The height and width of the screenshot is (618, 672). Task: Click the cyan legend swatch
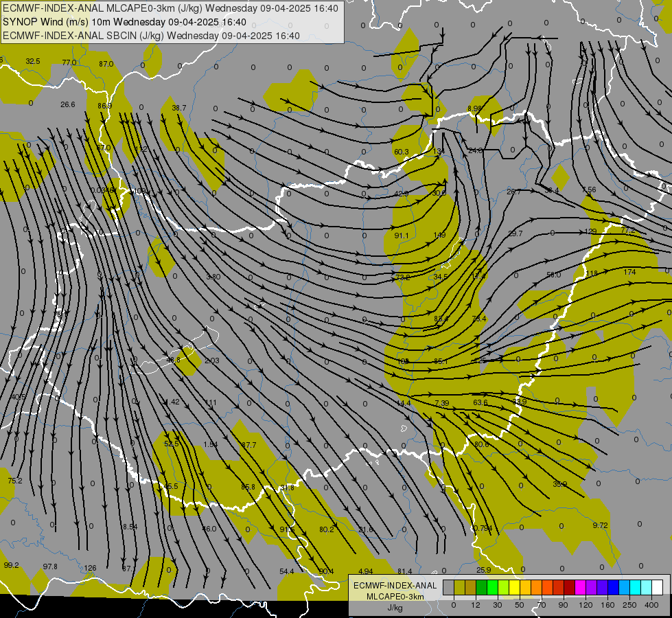click(635, 588)
